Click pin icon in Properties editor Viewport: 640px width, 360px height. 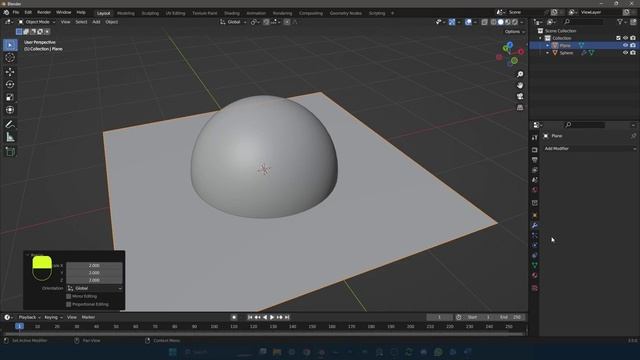coord(633,136)
